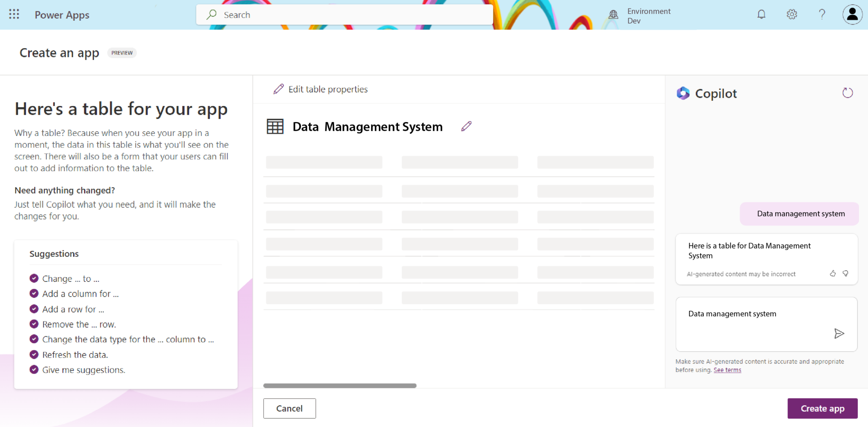Rename the table using the pencil icon
Viewport: 868px width, 427px height.
coord(466,126)
